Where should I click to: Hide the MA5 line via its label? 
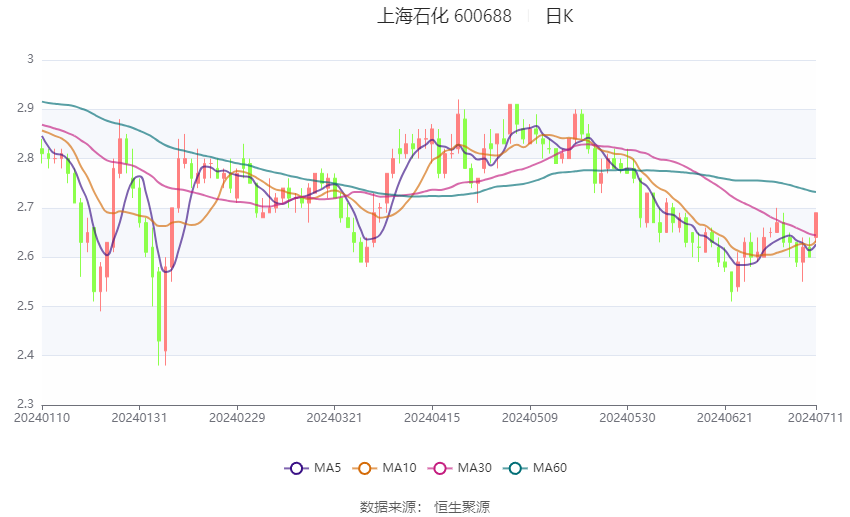point(327,468)
